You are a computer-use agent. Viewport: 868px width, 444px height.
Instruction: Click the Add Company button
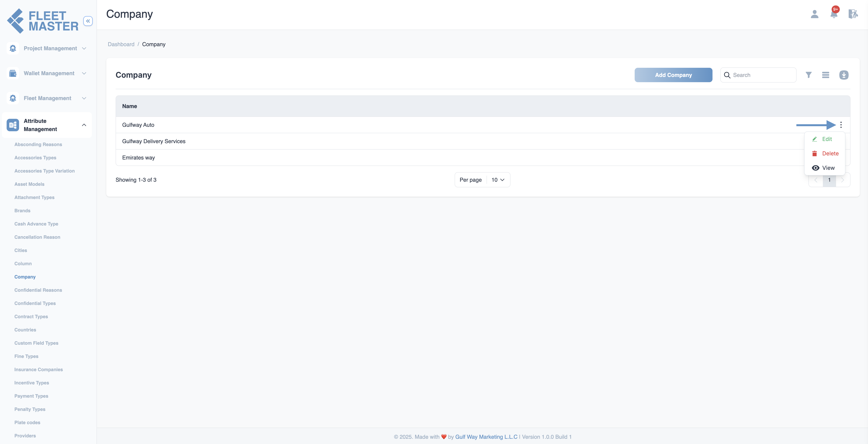coord(673,75)
